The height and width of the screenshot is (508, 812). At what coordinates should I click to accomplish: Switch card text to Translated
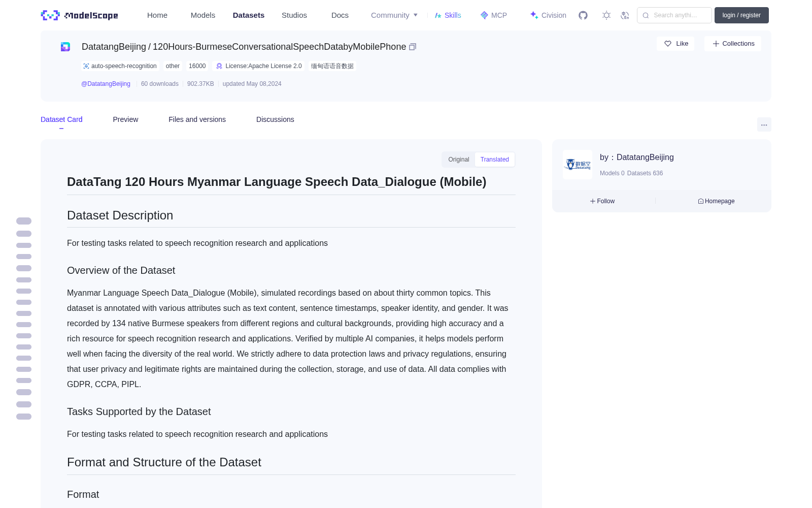point(495,160)
